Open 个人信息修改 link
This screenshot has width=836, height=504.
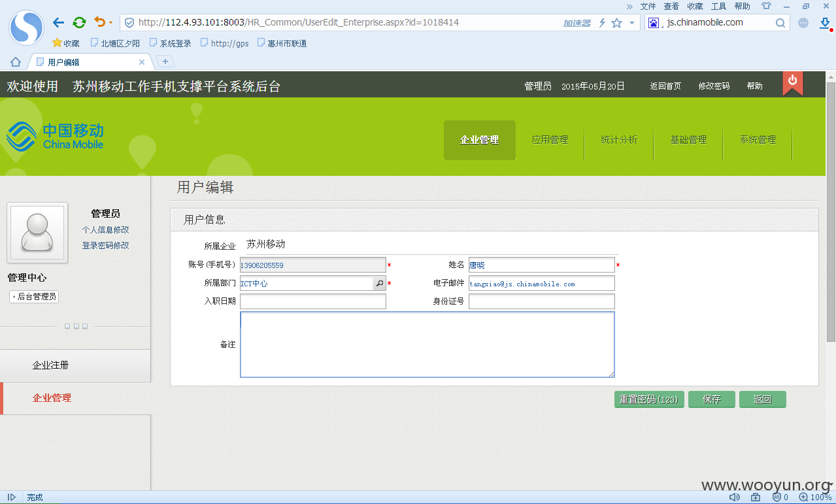click(x=105, y=229)
